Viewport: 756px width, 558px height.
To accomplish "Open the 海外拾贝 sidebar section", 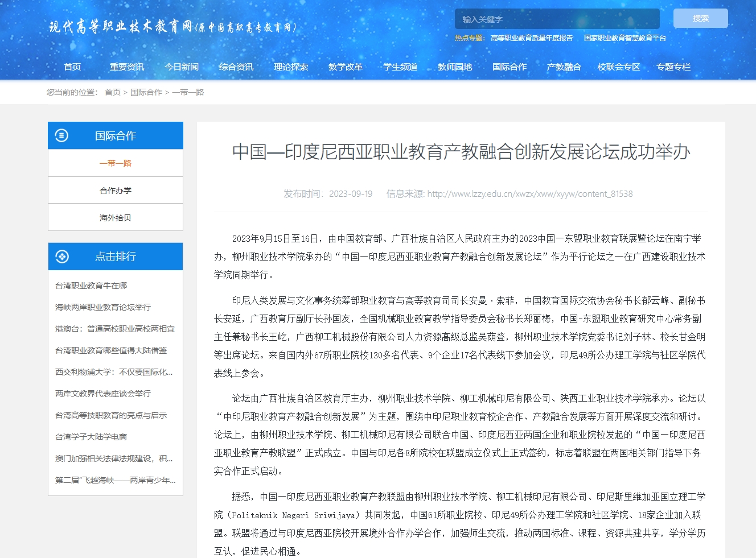I will coord(116,218).
